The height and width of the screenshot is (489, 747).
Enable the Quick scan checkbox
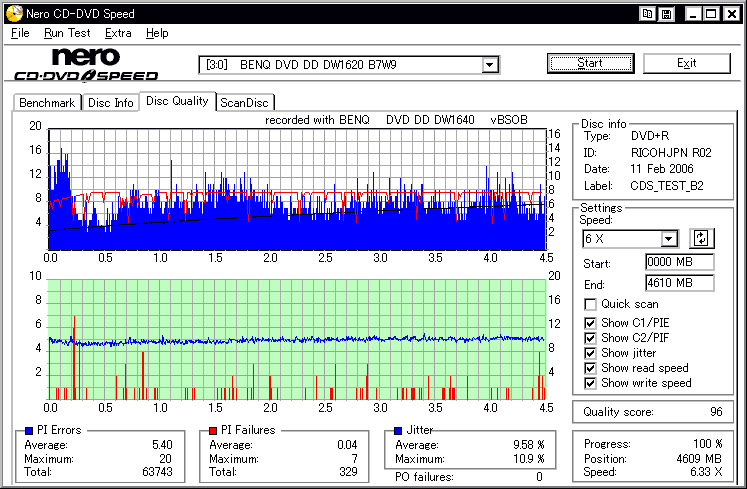pos(591,304)
